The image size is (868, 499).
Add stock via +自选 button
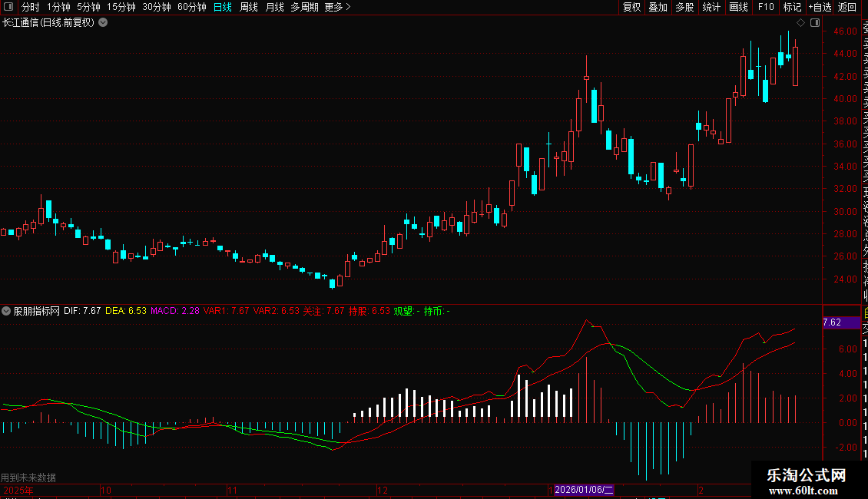820,7
